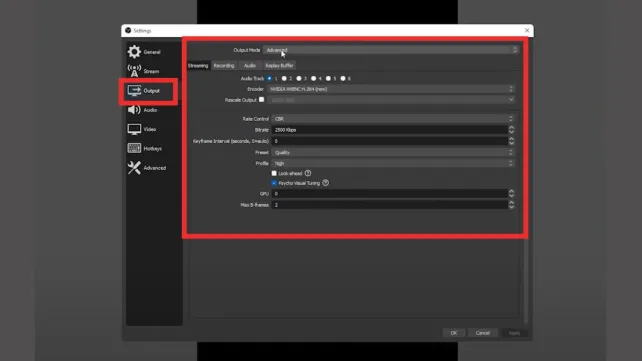Open the Rate Control dropdown

393,119
